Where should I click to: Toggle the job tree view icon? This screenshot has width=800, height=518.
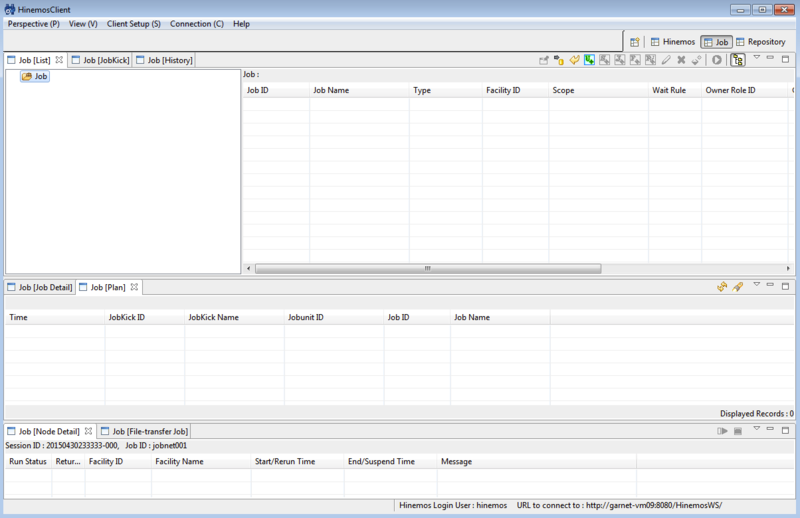click(x=738, y=60)
